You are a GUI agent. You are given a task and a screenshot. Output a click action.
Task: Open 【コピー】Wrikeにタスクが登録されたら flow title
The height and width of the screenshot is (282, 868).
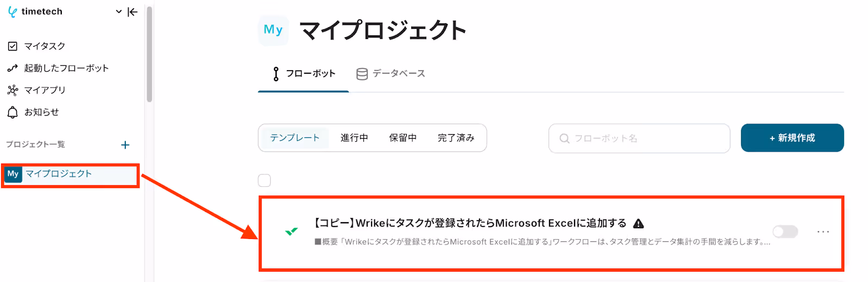pos(470,223)
